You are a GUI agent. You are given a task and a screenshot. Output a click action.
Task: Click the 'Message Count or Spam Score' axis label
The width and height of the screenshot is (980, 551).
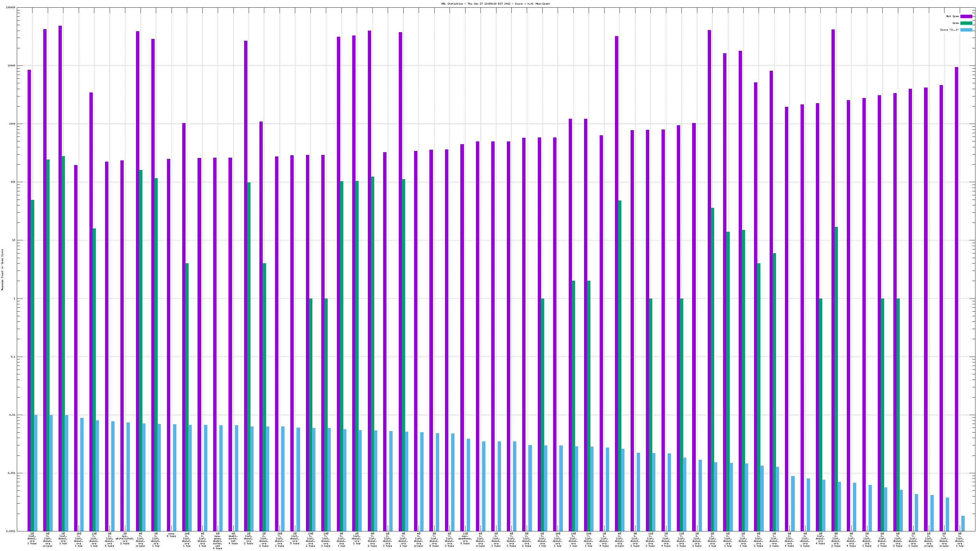(2, 270)
